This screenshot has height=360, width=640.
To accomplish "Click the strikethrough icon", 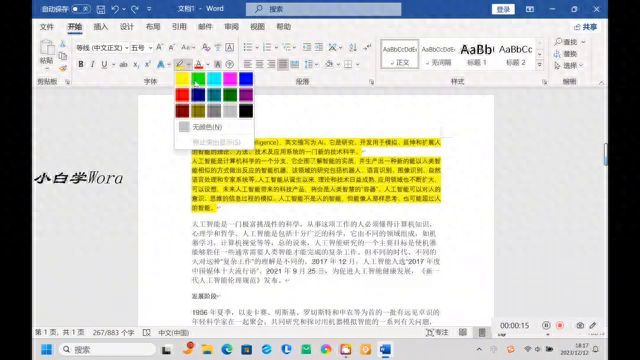I will (123, 64).
